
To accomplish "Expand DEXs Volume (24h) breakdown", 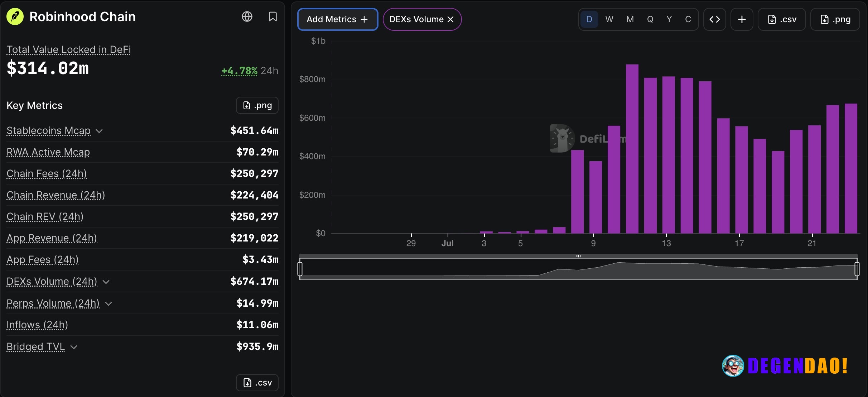I will (x=106, y=282).
